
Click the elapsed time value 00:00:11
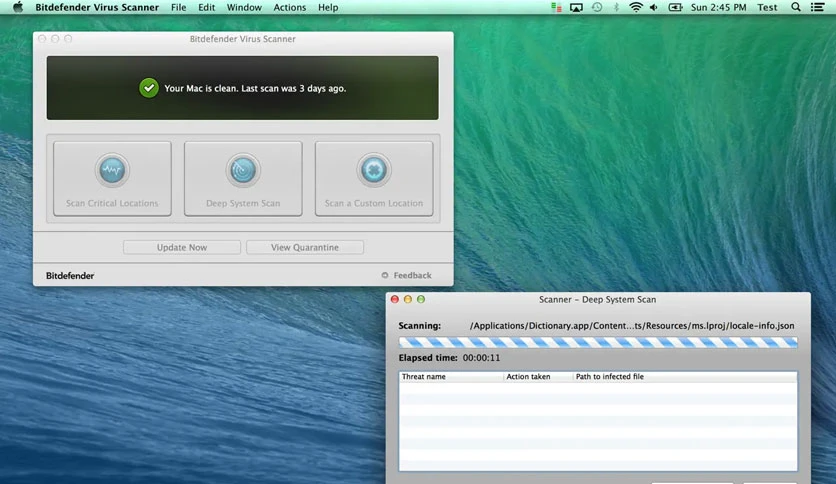click(x=481, y=358)
